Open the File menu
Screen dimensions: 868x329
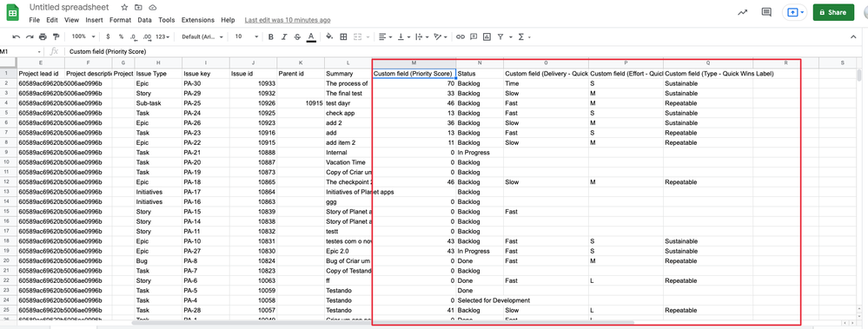35,20
